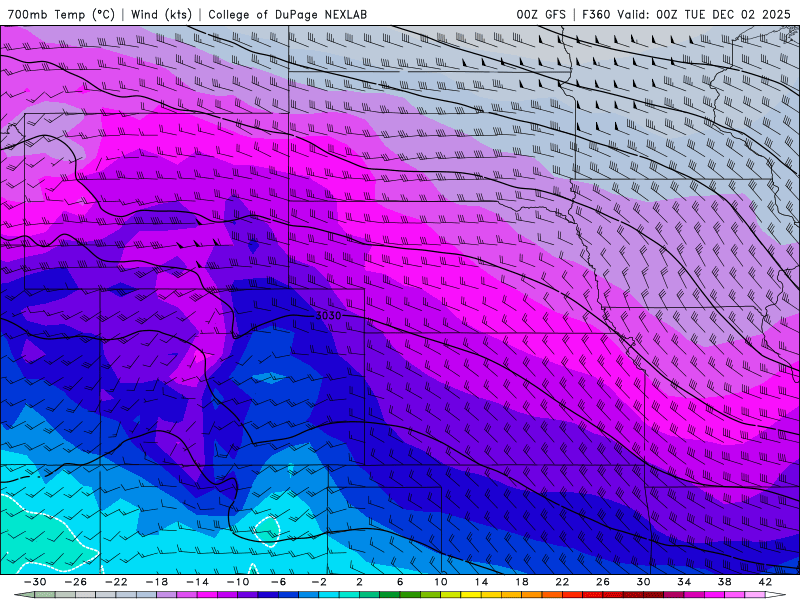800x600 pixels.
Task: Select the "00Z GFS" model run label
Action: pos(541,14)
